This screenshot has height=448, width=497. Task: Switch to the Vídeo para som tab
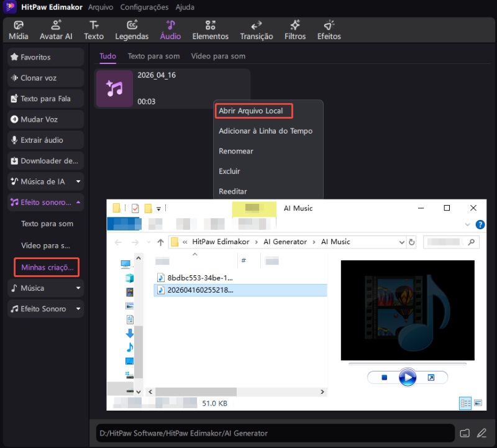[x=218, y=57]
